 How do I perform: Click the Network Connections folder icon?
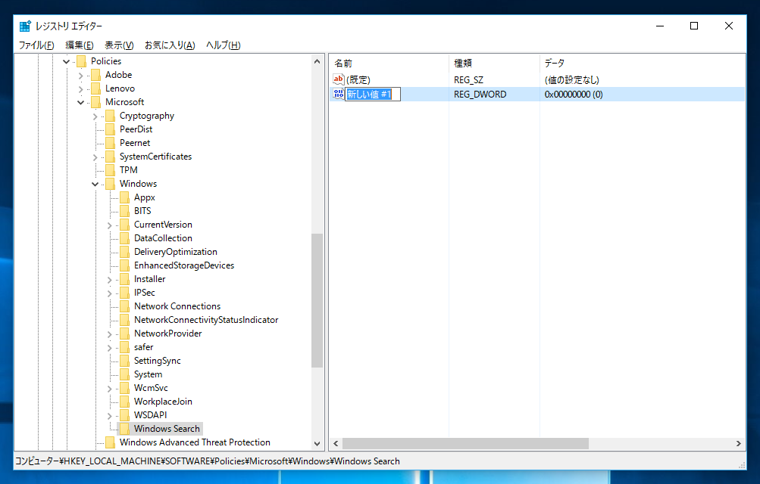[x=125, y=306]
